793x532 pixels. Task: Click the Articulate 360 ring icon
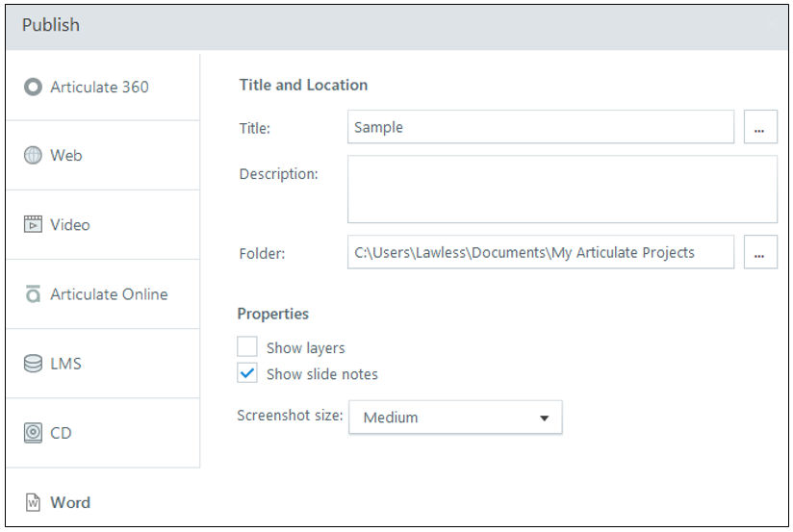[33, 87]
